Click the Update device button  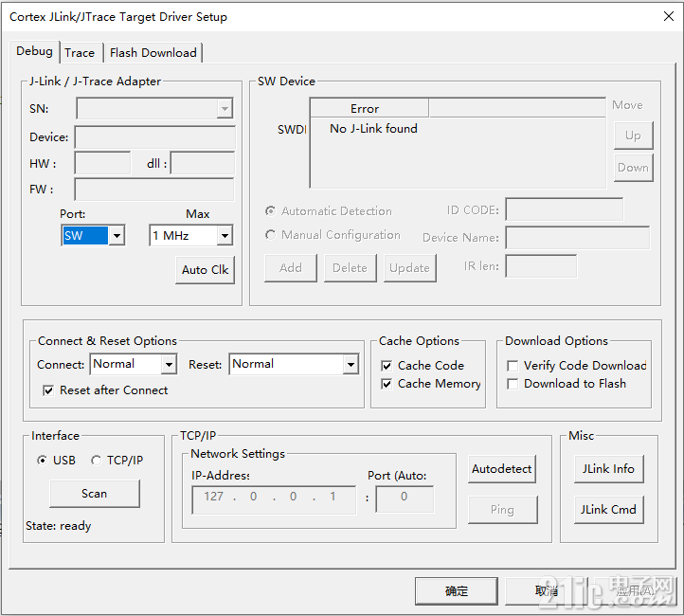(409, 268)
